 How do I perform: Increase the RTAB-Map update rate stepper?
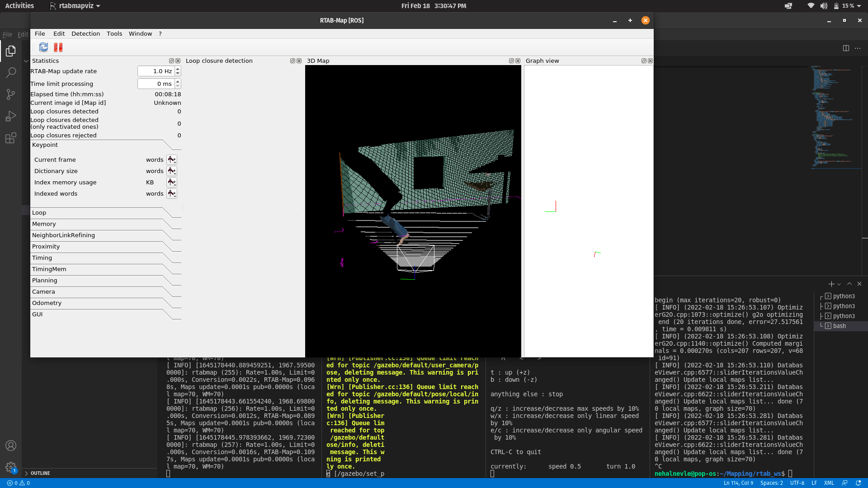point(178,69)
